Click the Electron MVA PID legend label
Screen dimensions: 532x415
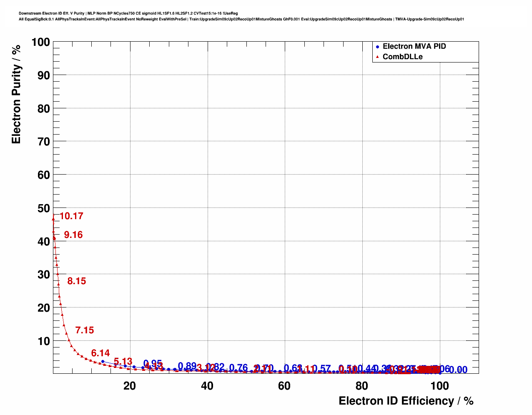(414, 46)
